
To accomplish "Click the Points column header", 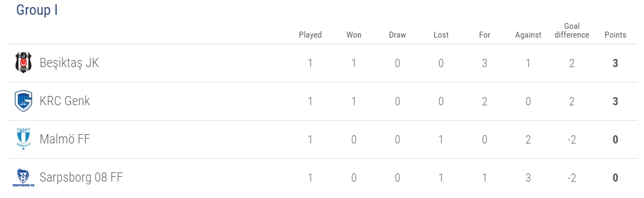I will (615, 35).
